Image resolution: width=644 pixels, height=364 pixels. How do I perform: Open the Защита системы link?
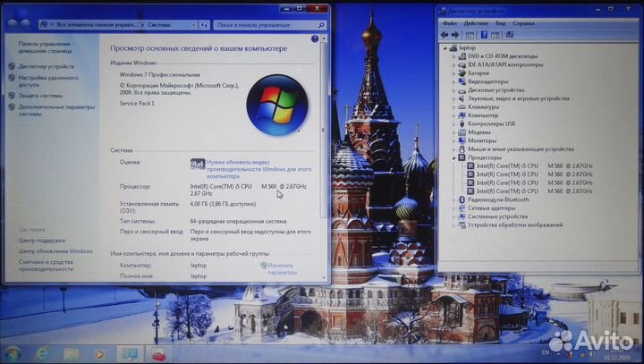pos(40,96)
